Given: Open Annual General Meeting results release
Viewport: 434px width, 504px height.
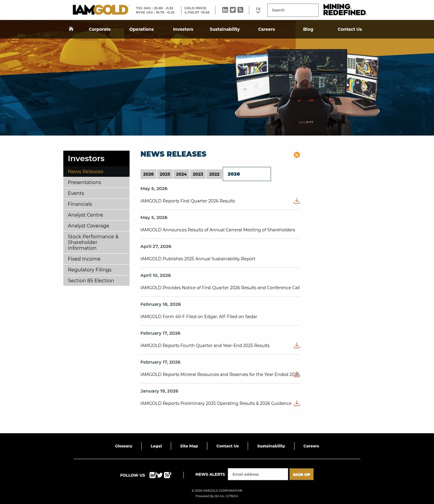Looking at the screenshot, I should [218, 230].
